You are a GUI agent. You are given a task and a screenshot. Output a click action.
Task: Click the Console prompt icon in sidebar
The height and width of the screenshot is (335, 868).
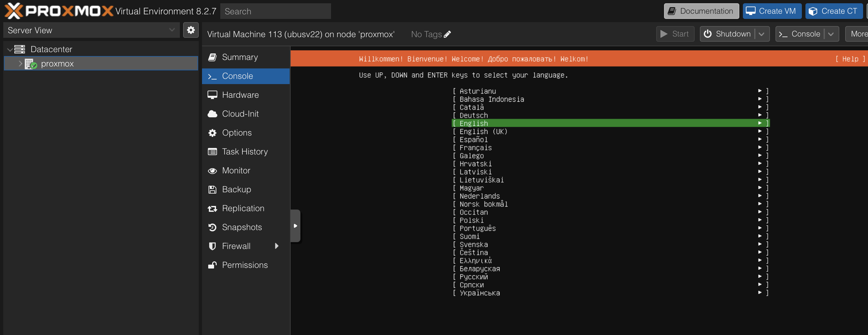(x=212, y=77)
